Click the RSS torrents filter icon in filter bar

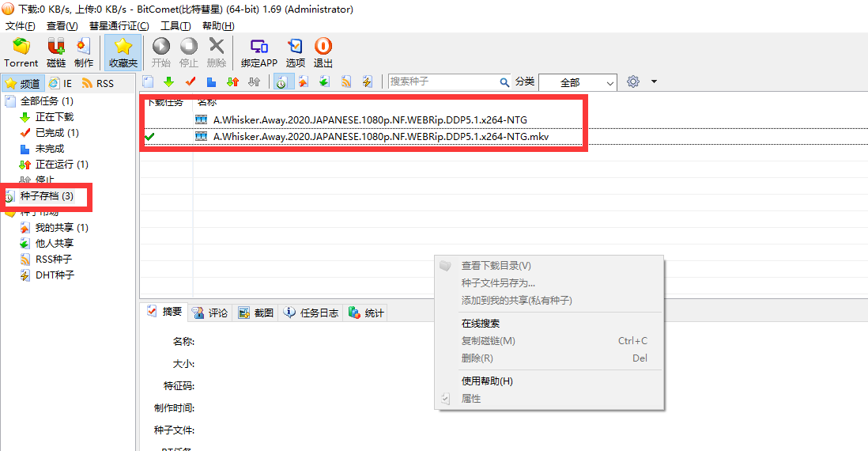click(346, 82)
